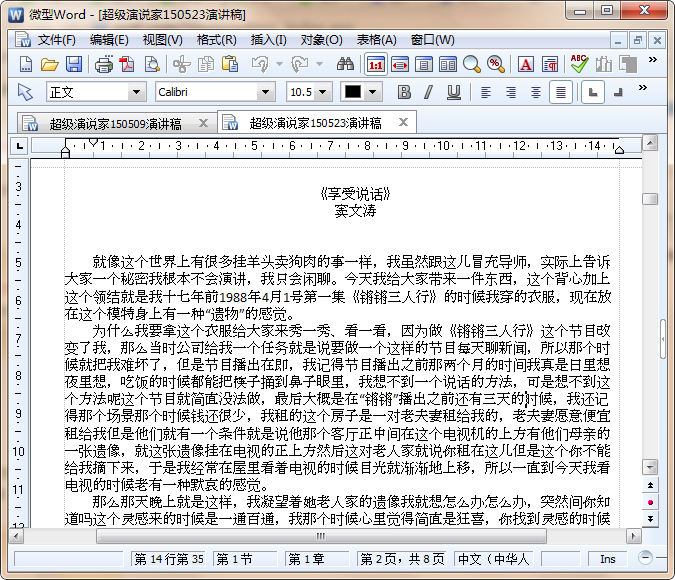The image size is (675, 580).
Task: Toggle bold formatting
Action: click(404, 92)
